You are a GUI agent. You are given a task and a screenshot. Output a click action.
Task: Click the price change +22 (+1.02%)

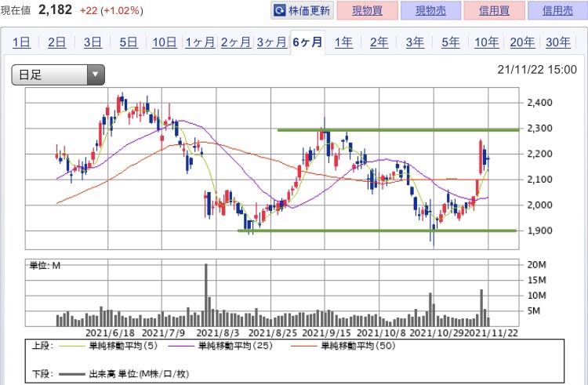coord(111,10)
